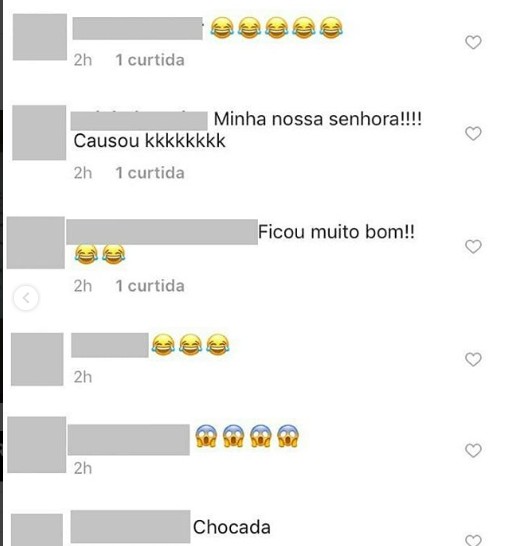Open profile picture next to 'Chocada'

pos(37,530)
